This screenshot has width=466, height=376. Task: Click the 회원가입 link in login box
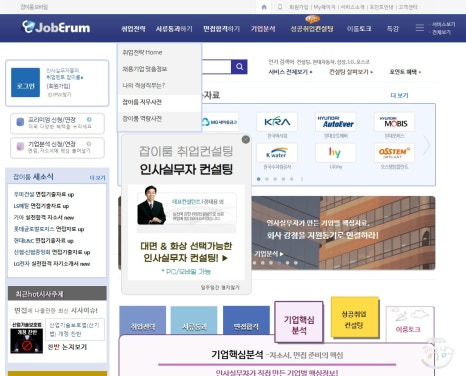58,86
